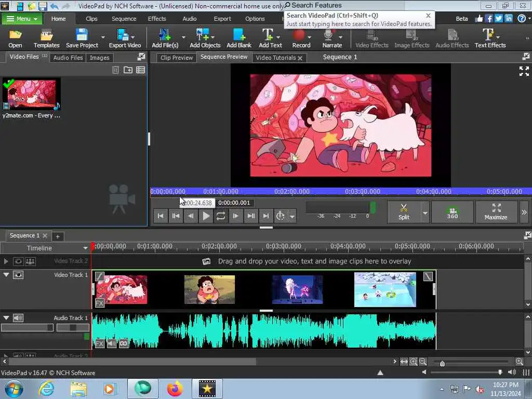This screenshot has height=399, width=532.
Task: Open the Narrate microphone tool
Action: tap(332, 38)
